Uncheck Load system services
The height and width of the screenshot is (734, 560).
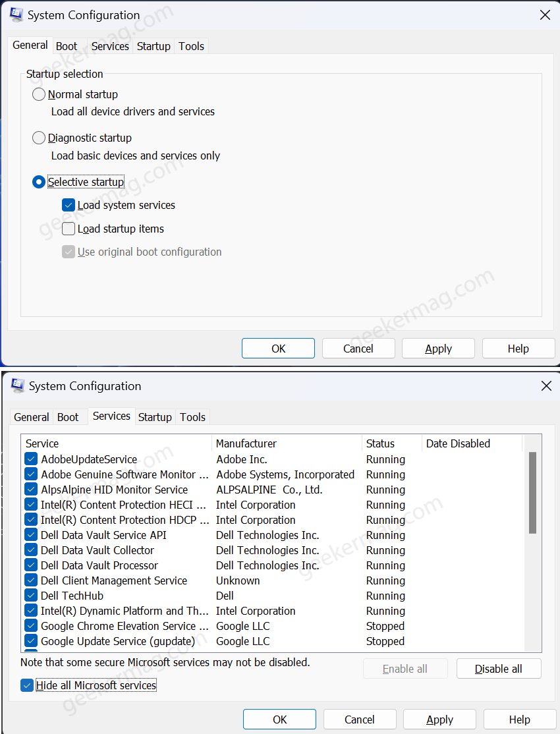69,205
